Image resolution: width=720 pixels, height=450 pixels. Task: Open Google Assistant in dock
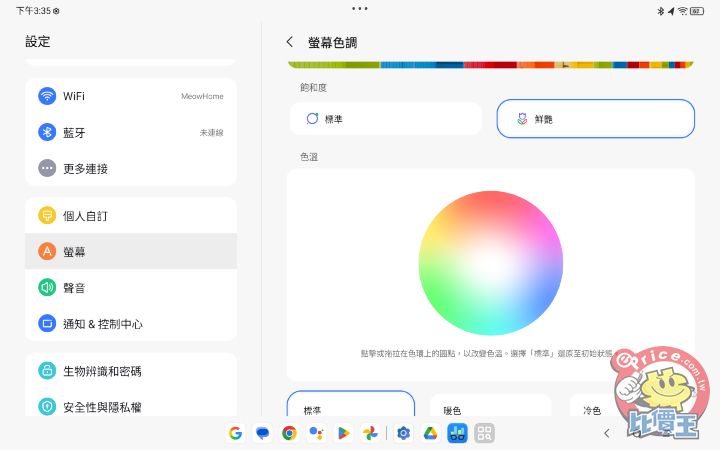316,433
